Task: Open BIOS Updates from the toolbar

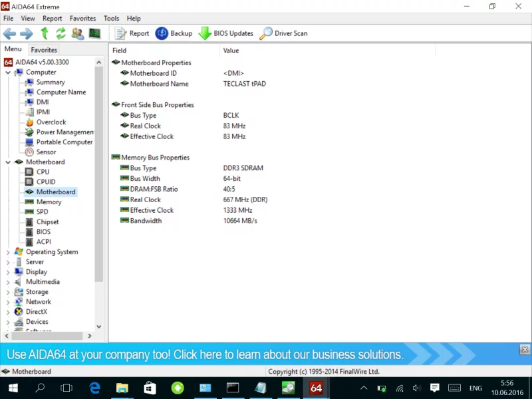Action: tap(226, 33)
